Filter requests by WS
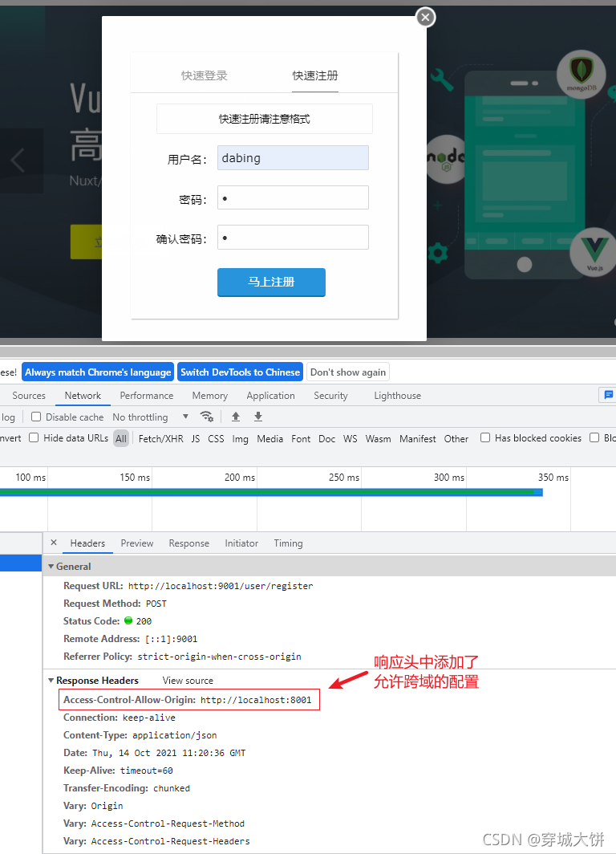This screenshot has width=616, height=854. click(350, 438)
